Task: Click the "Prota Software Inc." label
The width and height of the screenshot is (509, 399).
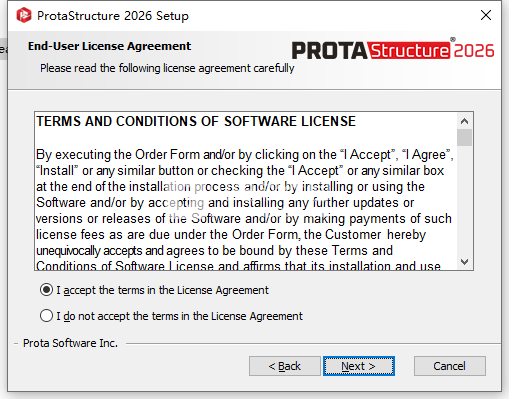Action: (70, 343)
